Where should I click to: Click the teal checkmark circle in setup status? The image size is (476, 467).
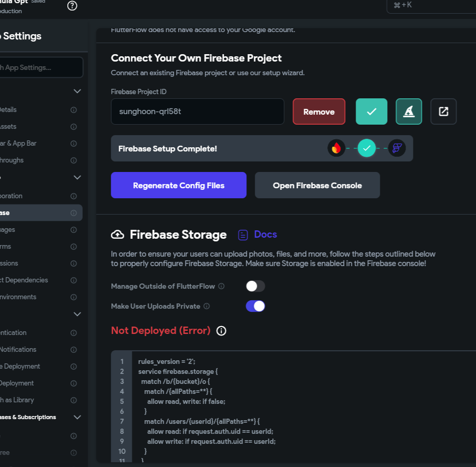point(366,148)
